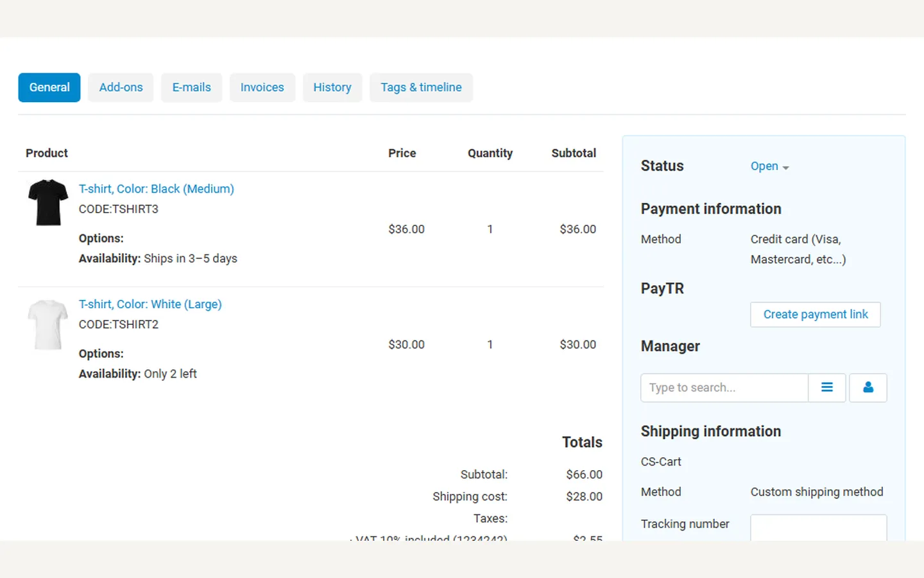Open the black T-shirt product thumbnail
Image resolution: width=924 pixels, height=578 pixels.
pos(48,202)
